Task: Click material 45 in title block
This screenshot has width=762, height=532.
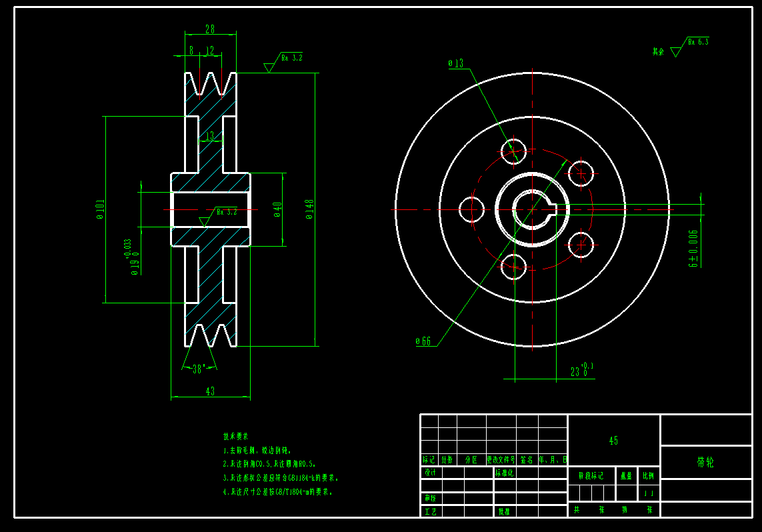Action: click(613, 441)
